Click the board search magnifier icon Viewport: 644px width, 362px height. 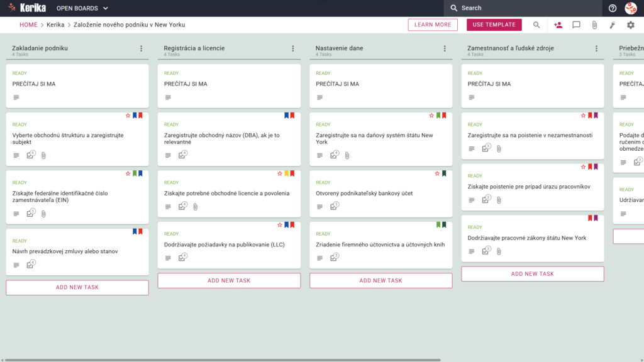point(536,25)
